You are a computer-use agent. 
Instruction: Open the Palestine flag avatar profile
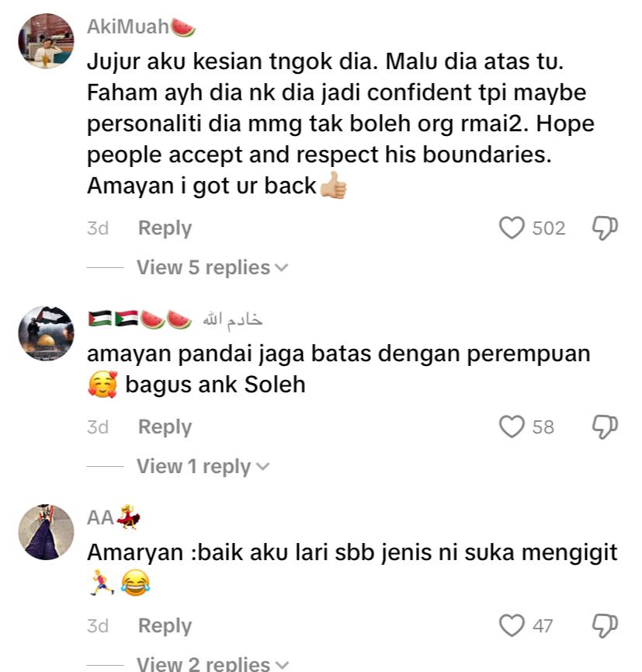click(47, 333)
